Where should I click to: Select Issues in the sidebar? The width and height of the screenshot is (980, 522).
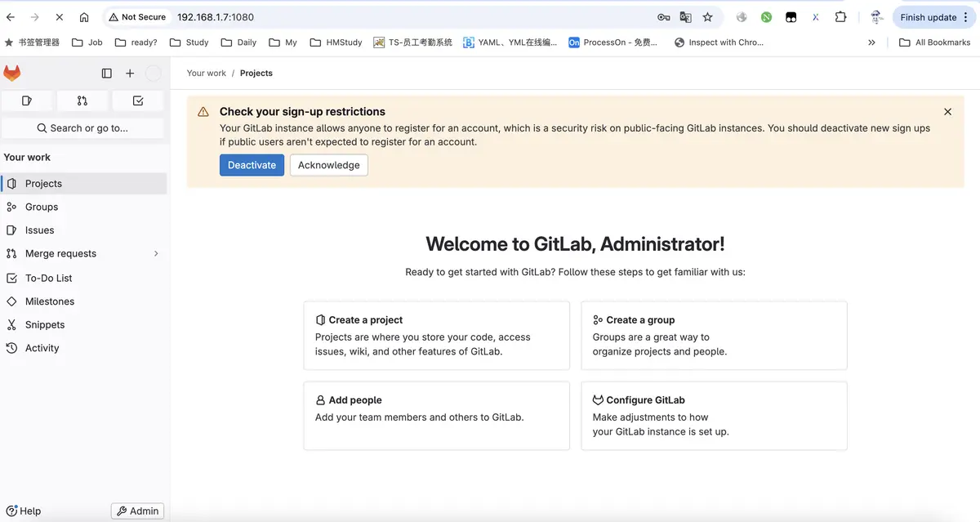[x=39, y=230]
